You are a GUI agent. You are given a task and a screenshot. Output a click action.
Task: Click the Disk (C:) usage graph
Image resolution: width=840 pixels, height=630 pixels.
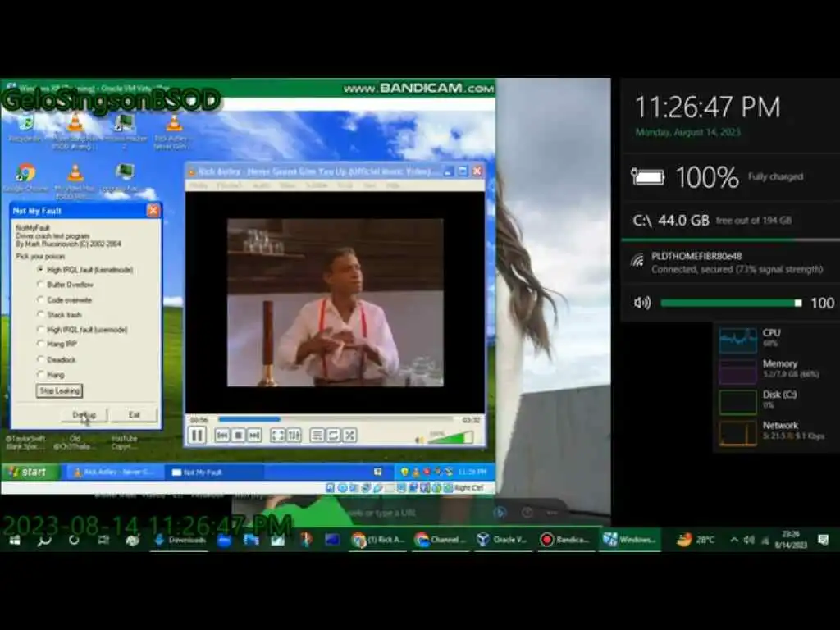click(737, 402)
